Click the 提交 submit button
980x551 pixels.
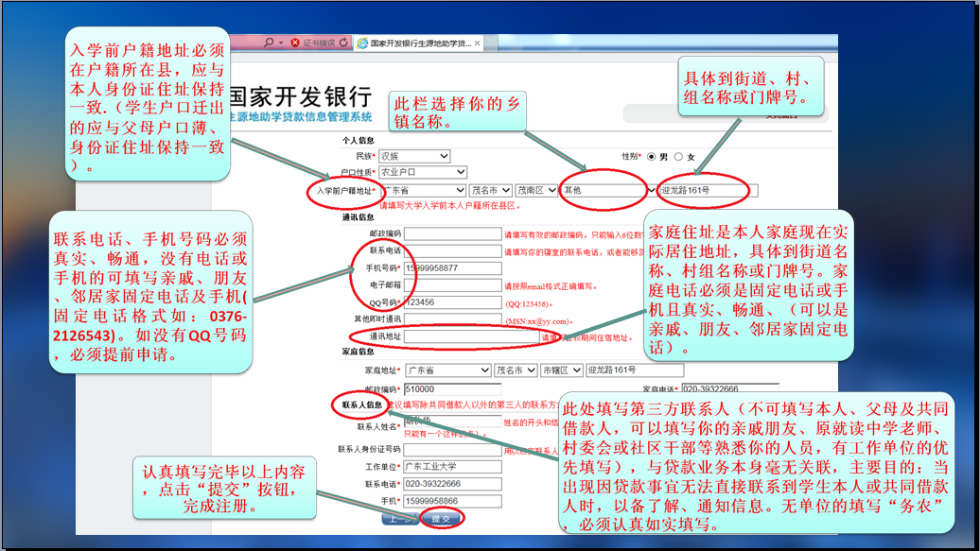[x=441, y=519]
